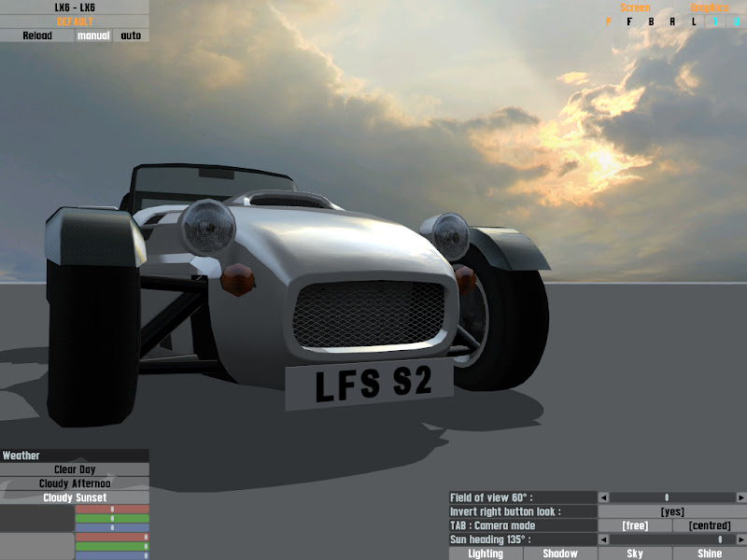
Task: Click the Field of view slider track
Action: 672,497
